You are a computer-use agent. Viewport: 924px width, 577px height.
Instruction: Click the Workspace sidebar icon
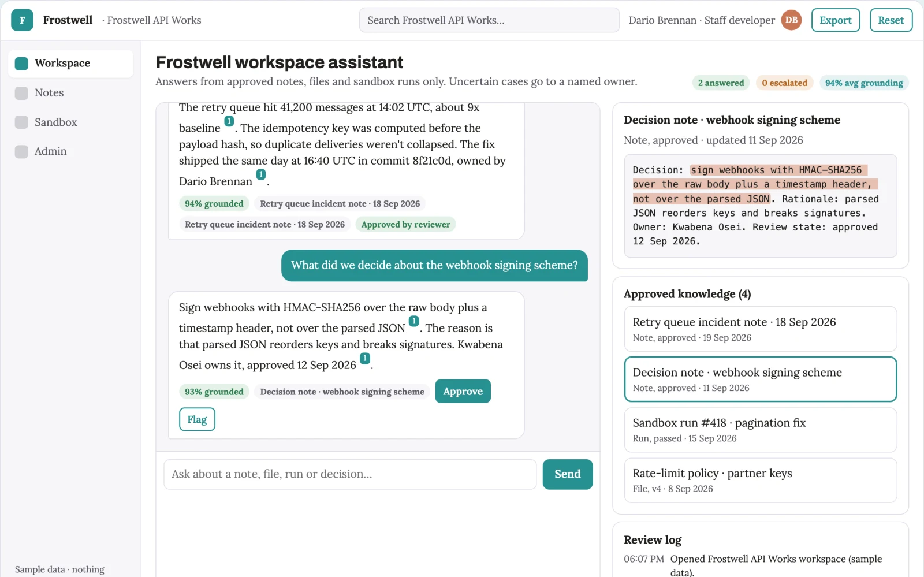(21, 64)
